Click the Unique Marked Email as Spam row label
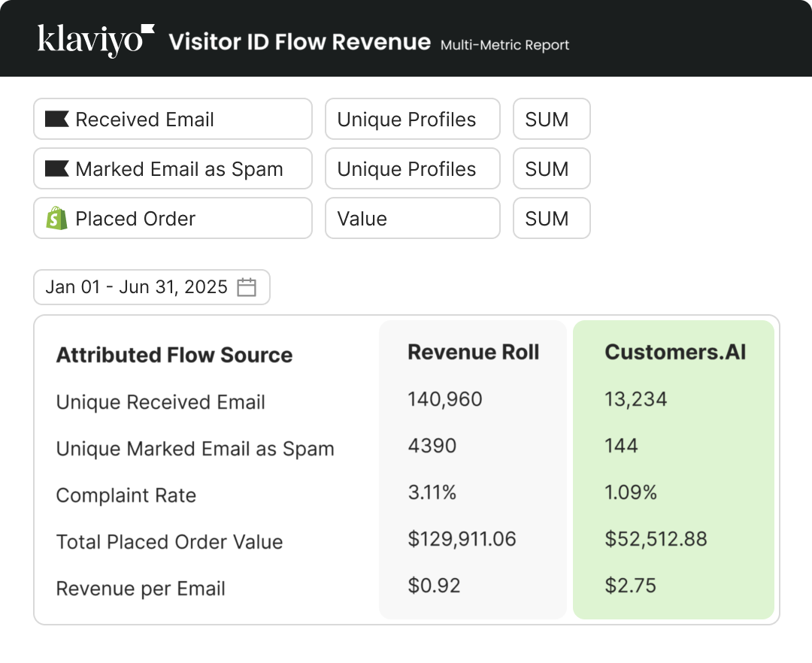812x663 pixels. (x=195, y=449)
